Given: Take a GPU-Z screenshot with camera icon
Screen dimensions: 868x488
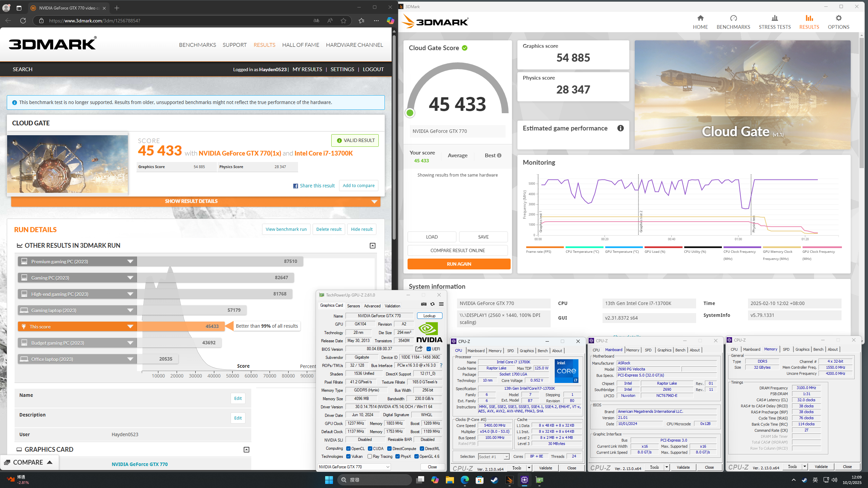Looking at the screenshot, I should 423,304.
